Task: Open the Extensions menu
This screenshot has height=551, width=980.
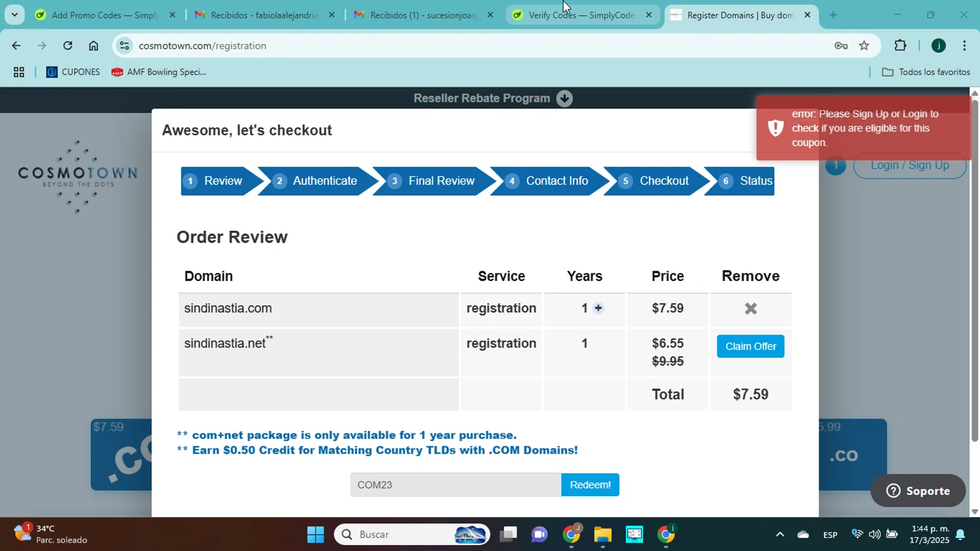Action: point(900,46)
